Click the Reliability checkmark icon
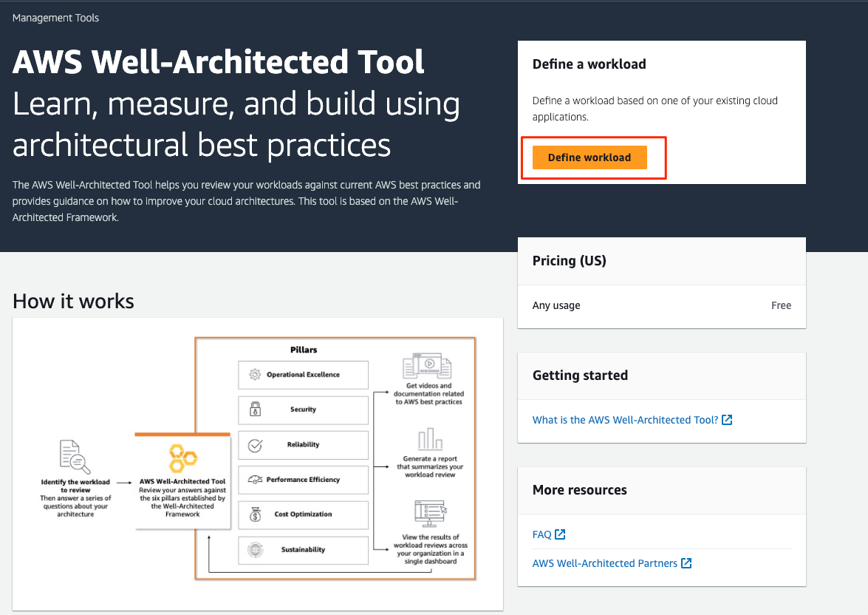The height and width of the screenshot is (615, 868). [x=255, y=446]
